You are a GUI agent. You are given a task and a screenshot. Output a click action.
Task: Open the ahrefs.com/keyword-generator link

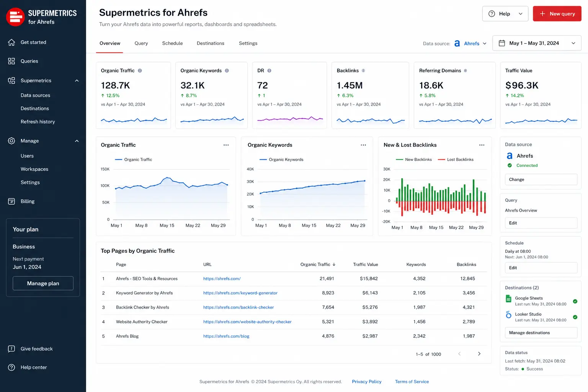pos(240,293)
